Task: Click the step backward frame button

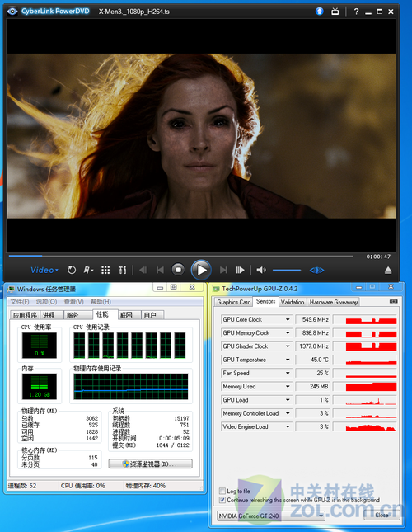Action: 143,270
